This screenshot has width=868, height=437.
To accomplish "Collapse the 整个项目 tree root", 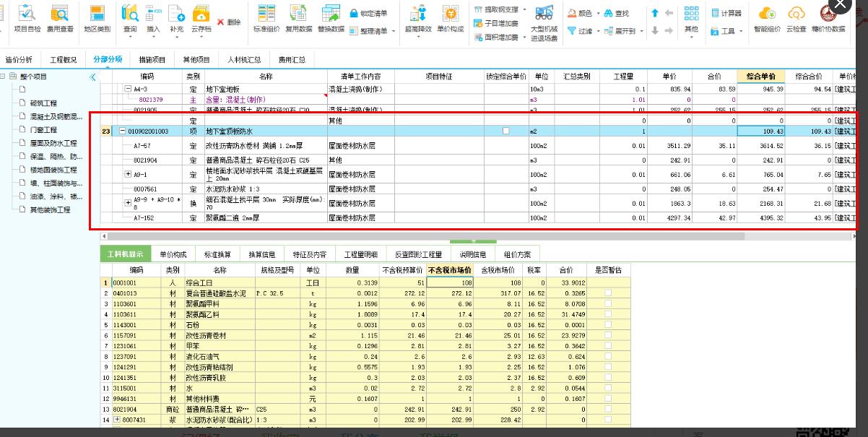I will click(x=4, y=76).
